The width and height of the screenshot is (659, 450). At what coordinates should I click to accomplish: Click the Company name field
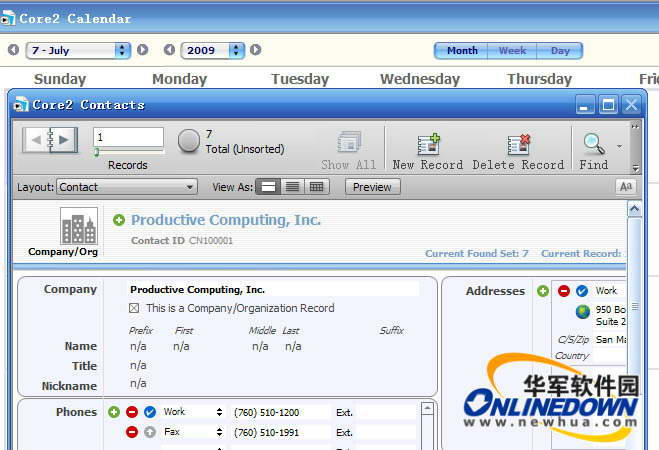click(273, 289)
